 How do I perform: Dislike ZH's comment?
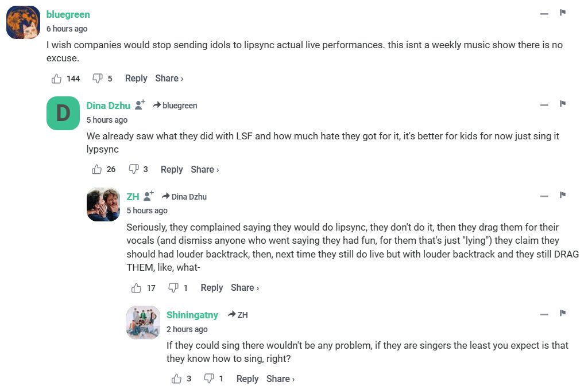click(173, 288)
